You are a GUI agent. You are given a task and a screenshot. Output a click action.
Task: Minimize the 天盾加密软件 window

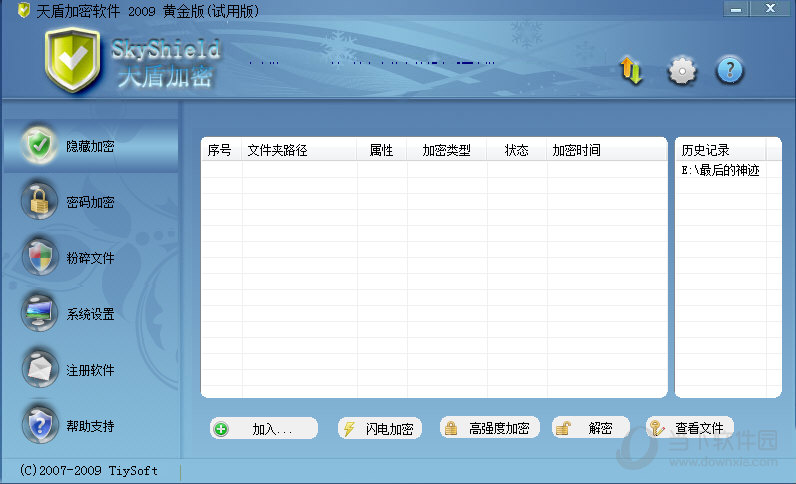coord(736,9)
